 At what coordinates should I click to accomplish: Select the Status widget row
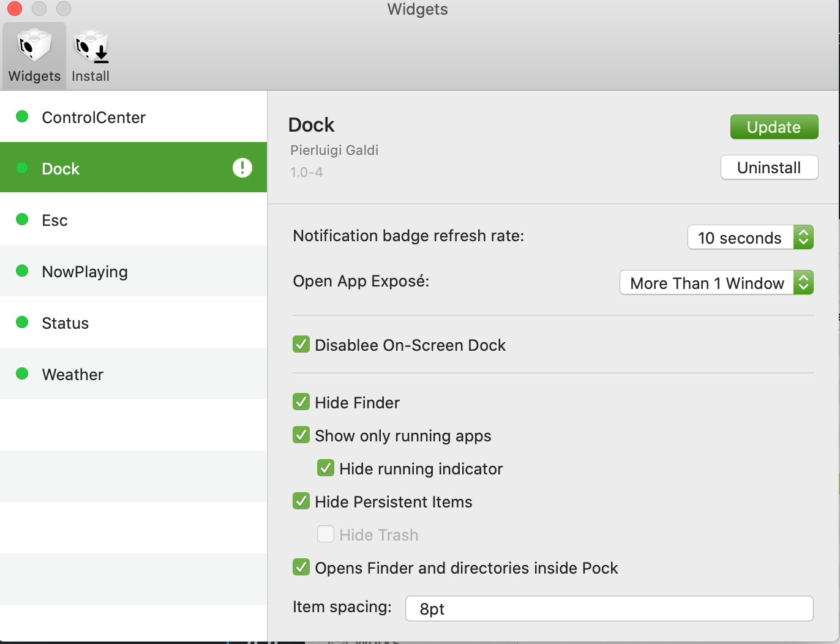133,323
